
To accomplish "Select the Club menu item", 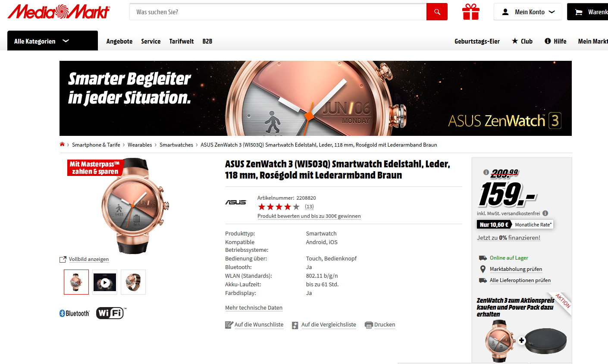I will (x=522, y=41).
